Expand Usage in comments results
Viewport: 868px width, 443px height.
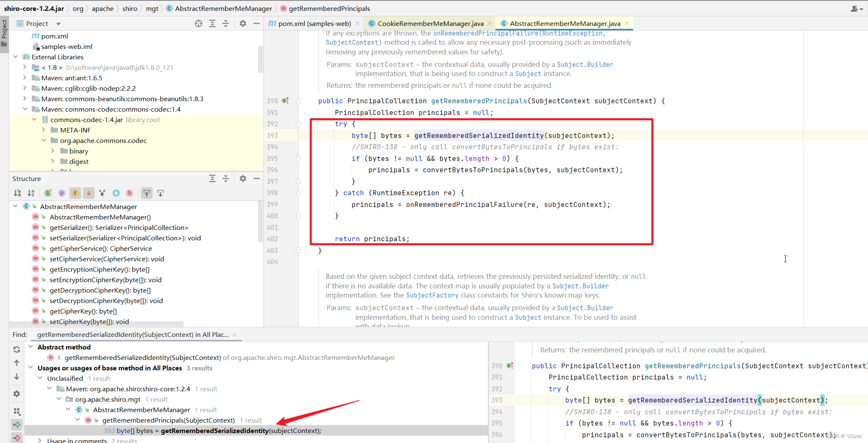coord(40,440)
